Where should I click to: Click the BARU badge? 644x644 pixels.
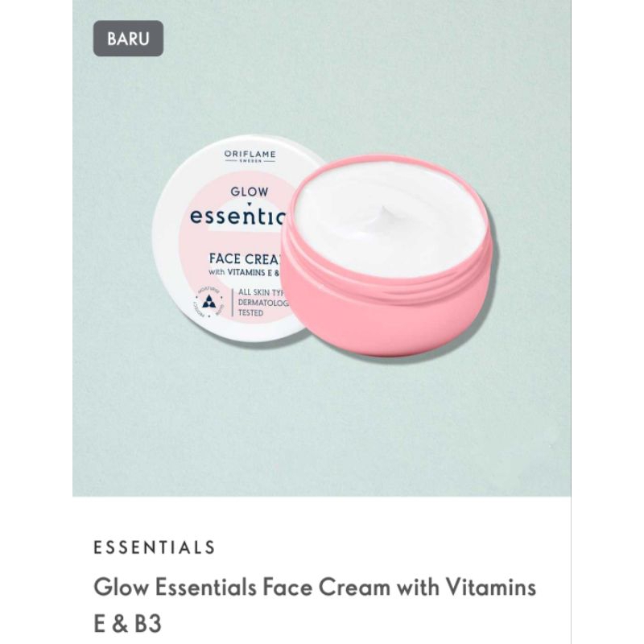tap(128, 39)
